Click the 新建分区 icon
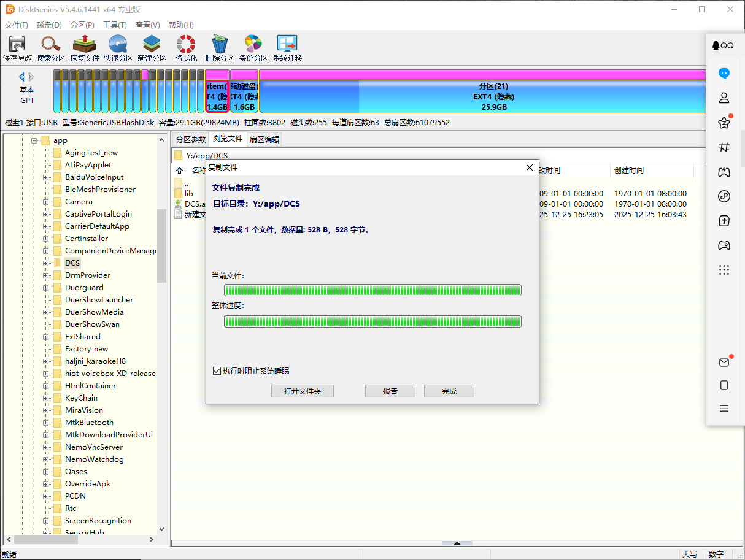The image size is (745, 560). click(151, 47)
